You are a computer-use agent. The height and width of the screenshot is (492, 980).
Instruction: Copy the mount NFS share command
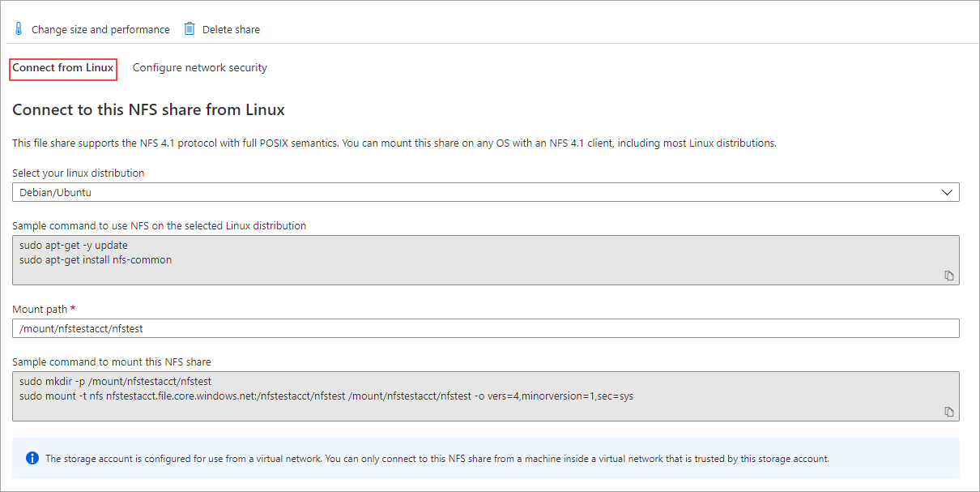click(x=949, y=412)
